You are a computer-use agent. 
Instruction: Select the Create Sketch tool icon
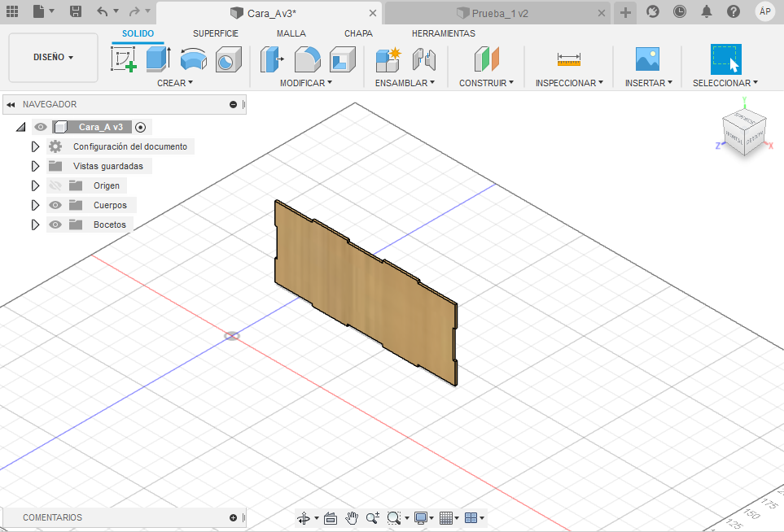click(x=123, y=59)
